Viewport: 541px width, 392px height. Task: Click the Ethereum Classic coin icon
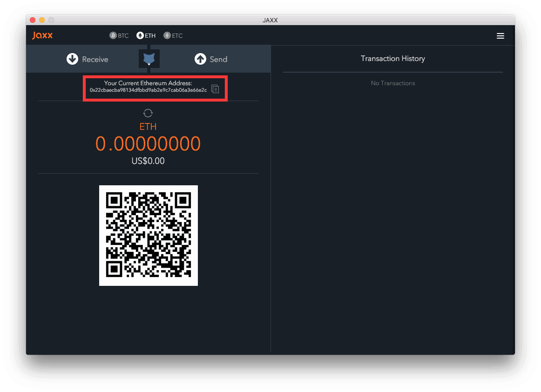(x=167, y=35)
